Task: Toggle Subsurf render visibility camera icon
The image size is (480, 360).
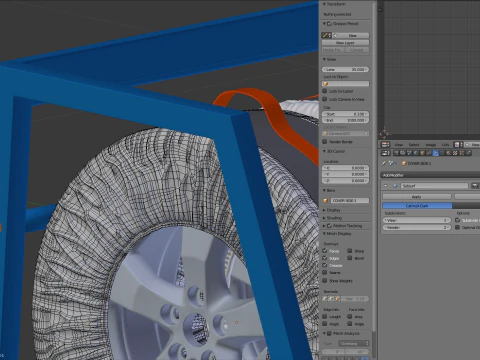Action: click(x=475, y=186)
